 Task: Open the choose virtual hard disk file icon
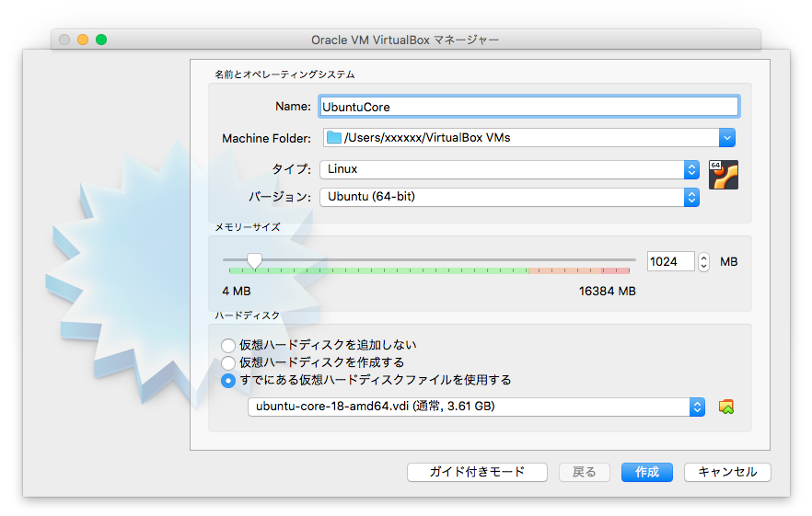pos(726,407)
